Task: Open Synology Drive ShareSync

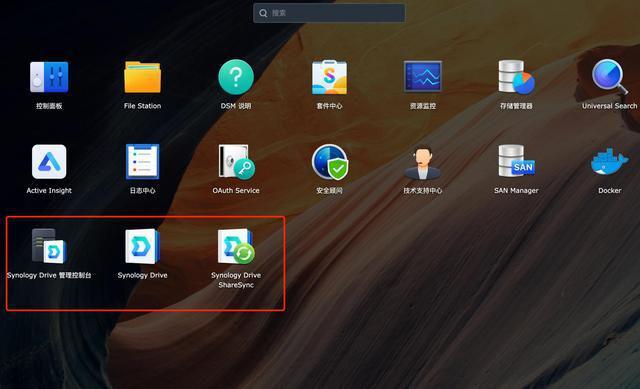Action: [x=236, y=246]
